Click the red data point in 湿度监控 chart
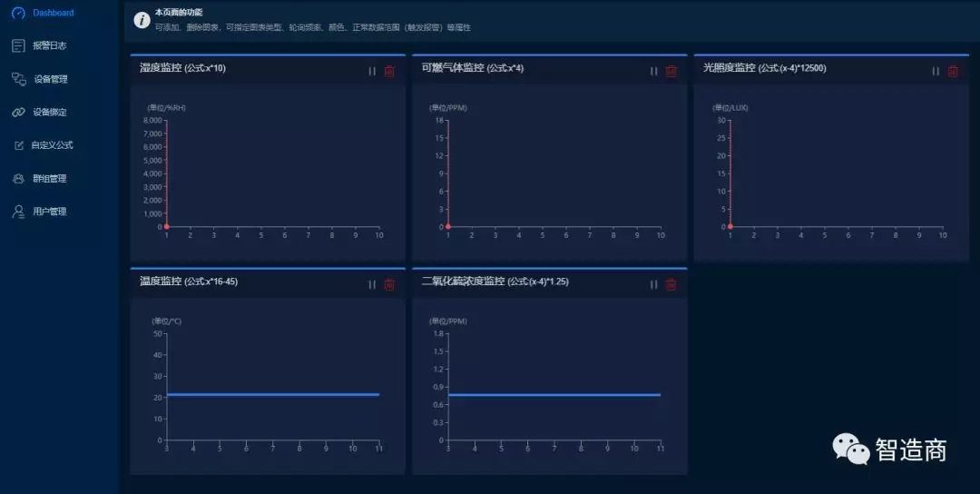 click(167, 227)
